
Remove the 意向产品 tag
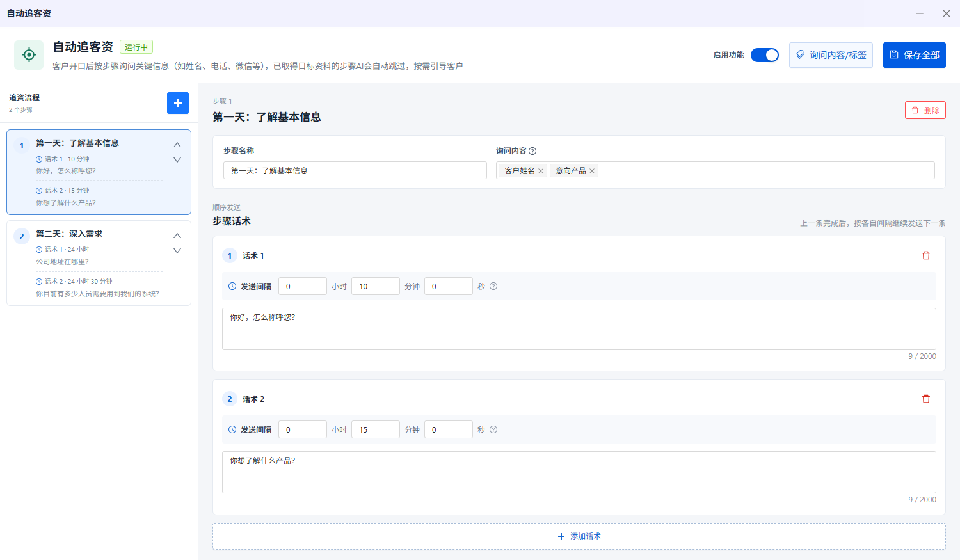point(592,171)
